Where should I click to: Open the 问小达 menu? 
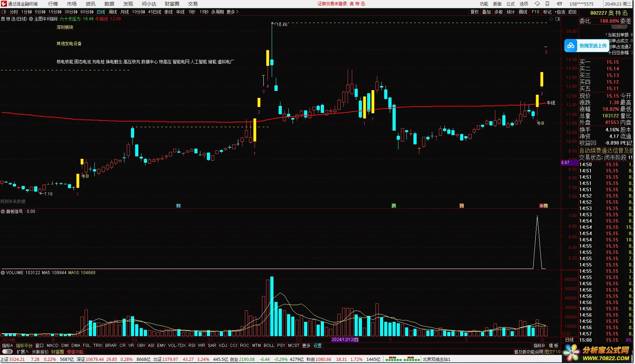149,4
